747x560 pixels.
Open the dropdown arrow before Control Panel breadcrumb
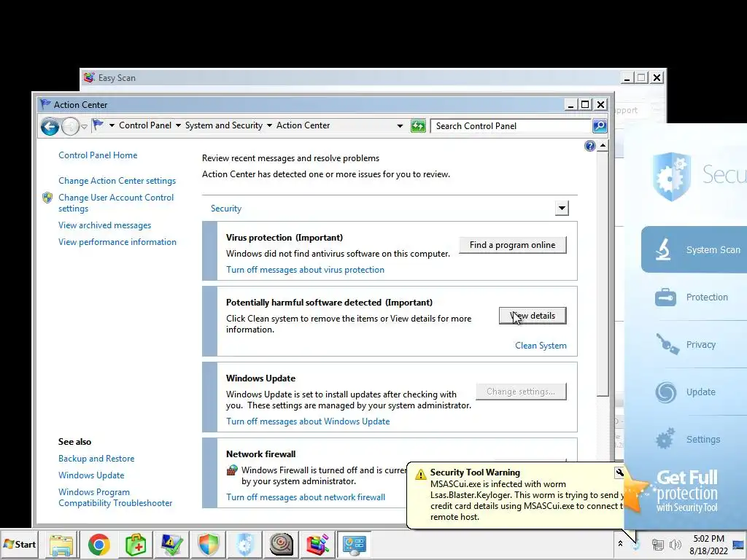[112, 125]
